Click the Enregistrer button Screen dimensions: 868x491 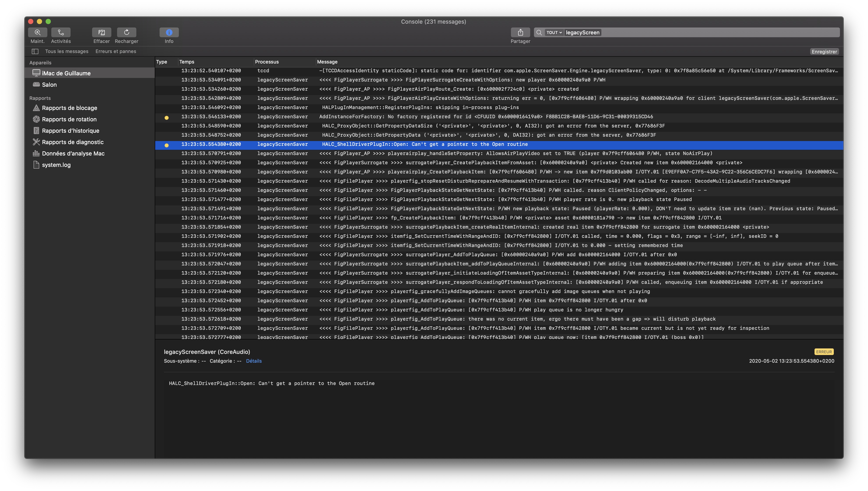tap(824, 52)
